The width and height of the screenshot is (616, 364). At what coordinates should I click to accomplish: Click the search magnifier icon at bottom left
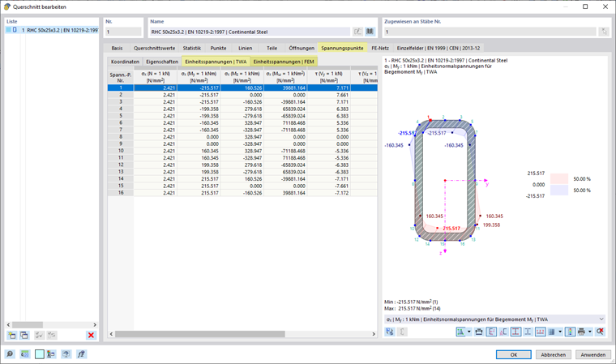point(10,354)
